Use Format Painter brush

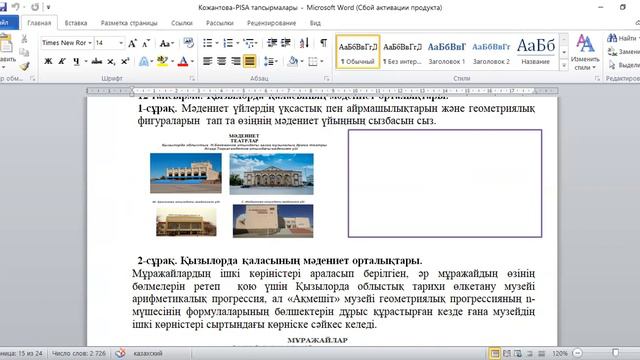(x=24, y=66)
